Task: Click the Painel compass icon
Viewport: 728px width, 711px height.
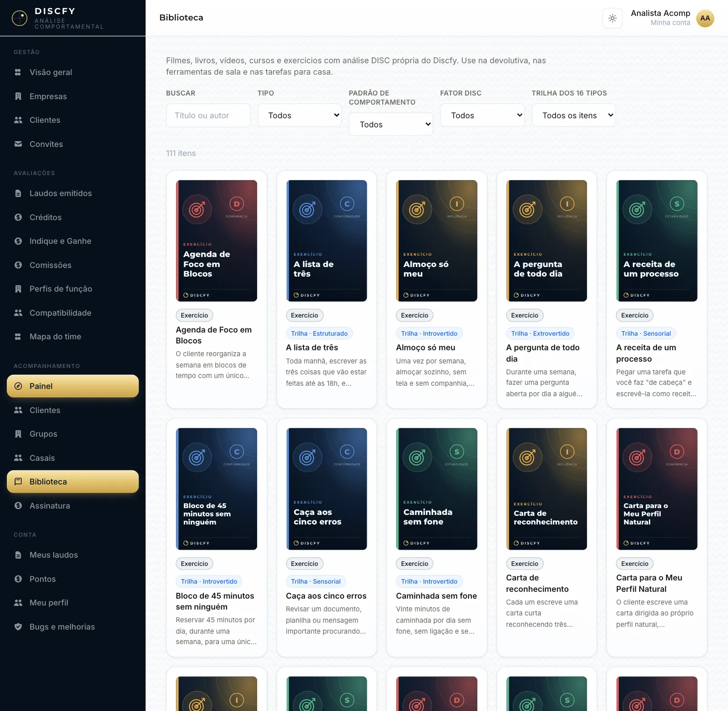Action: point(18,386)
